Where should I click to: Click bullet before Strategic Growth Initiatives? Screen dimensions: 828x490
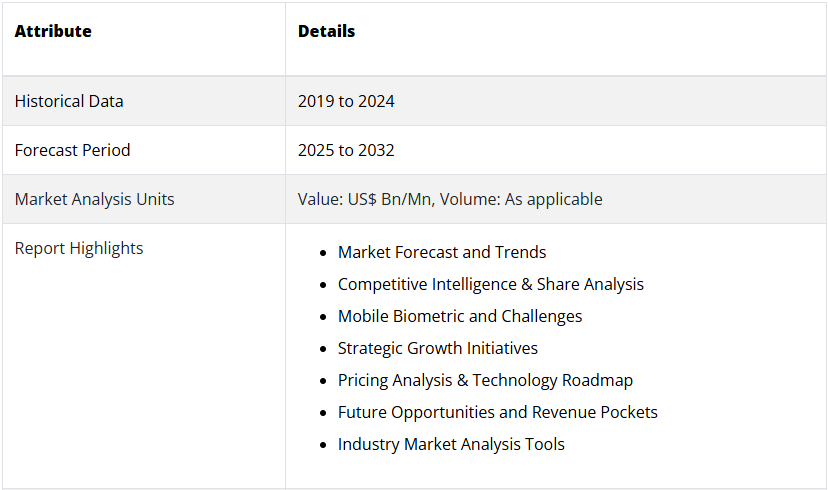(x=323, y=350)
